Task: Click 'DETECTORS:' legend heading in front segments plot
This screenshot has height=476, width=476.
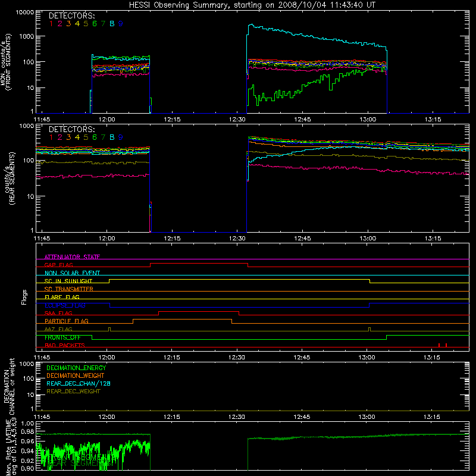Action: click(x=71, y=15)
